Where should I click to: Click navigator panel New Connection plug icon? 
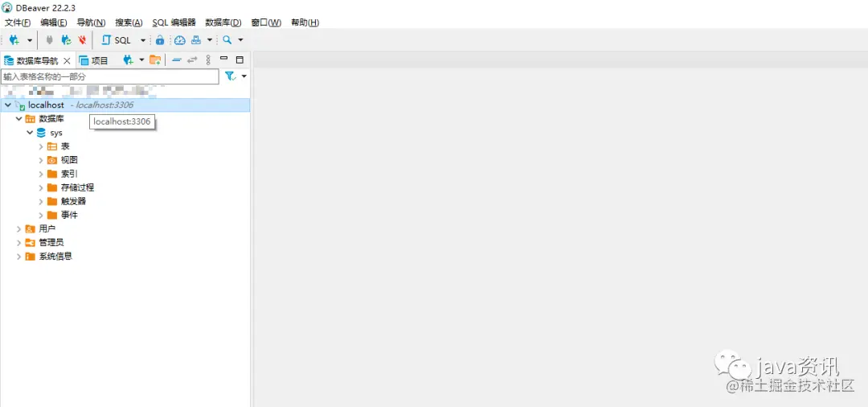(129, 60)
